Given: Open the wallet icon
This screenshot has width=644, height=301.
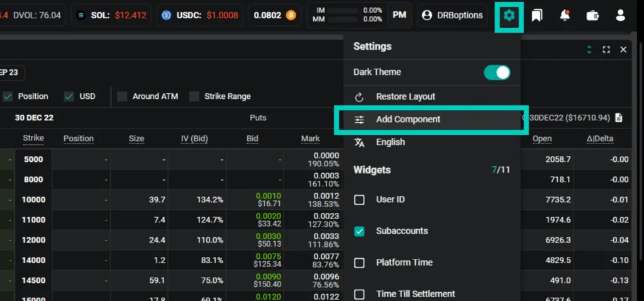Looking at the screenshot, I should pyautogui.click(x=592, y=16).
